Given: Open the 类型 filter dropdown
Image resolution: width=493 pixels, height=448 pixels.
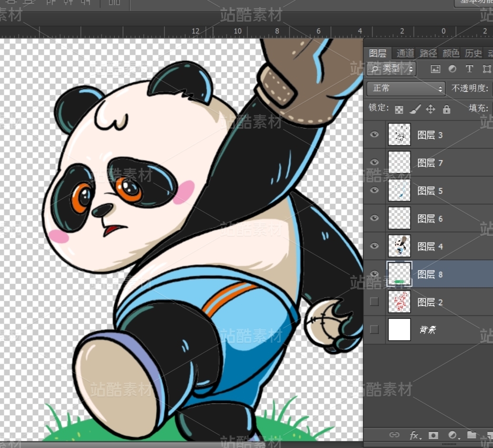Looking at the screenshot, I should tap(391, 69).
